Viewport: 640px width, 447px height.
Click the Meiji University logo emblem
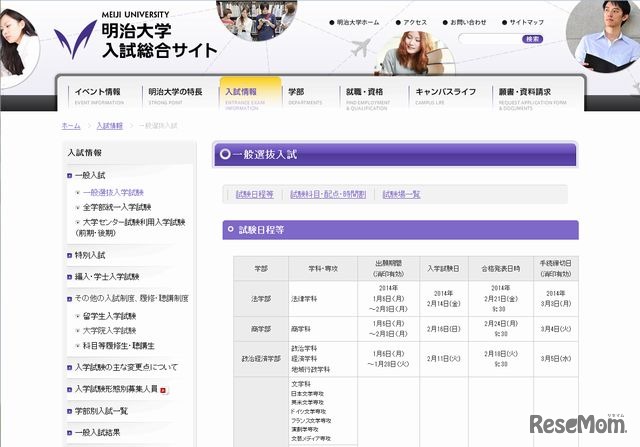point(75,38)
